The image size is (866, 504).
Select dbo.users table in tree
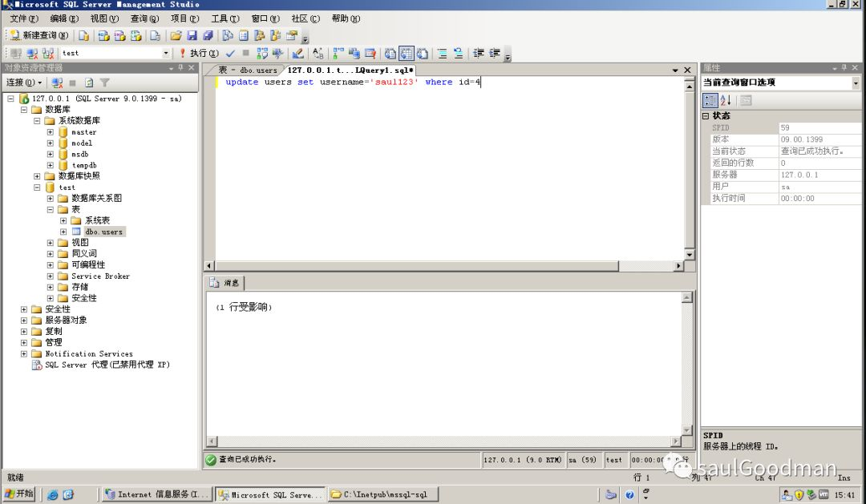pos(103,232)
